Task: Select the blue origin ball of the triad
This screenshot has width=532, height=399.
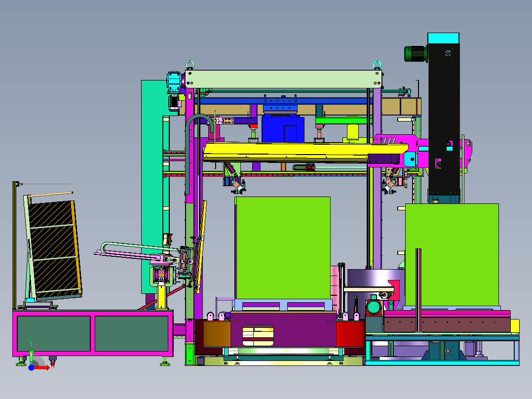Action: click(31, 368)
